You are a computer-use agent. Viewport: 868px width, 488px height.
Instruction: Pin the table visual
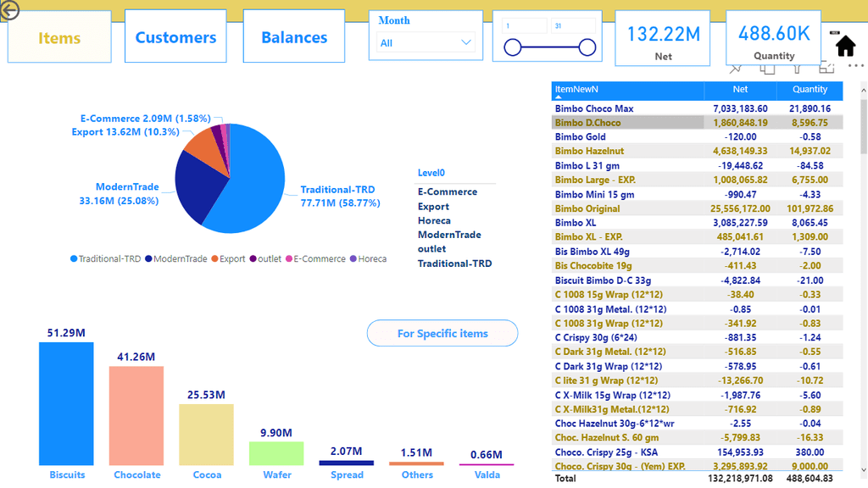(x=736, y=68)
